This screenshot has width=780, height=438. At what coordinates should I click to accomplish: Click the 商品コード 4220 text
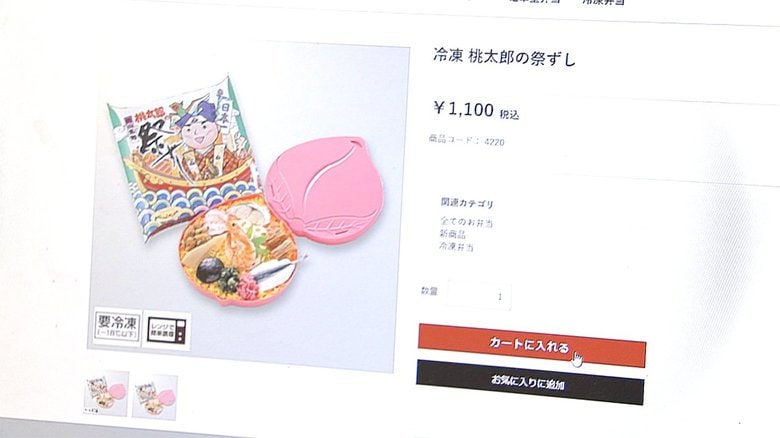tap(467, 140)
